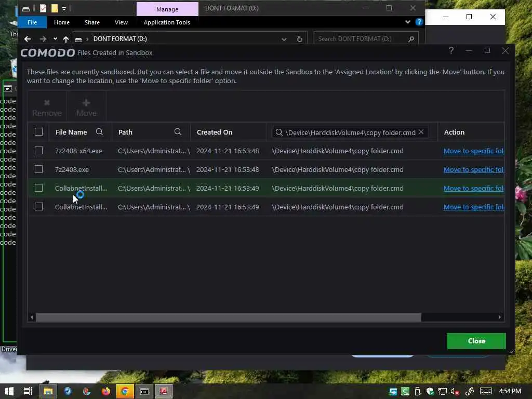Open Application Tools ribbon tab
The height and width of the screenshot is (399, 532).
pyautogui.click(x=167, y=22)
